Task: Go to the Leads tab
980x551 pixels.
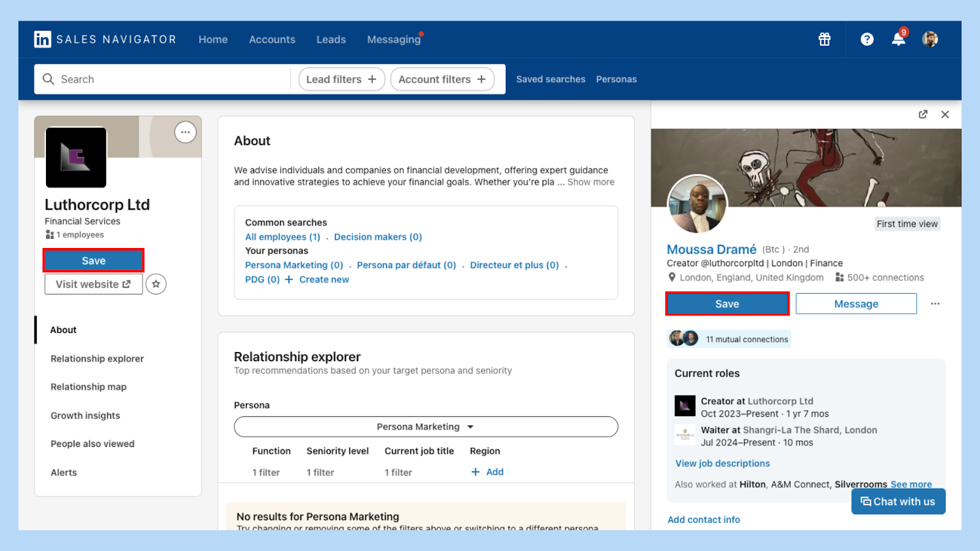Action: pyautogui.click(x=331, y=39)
